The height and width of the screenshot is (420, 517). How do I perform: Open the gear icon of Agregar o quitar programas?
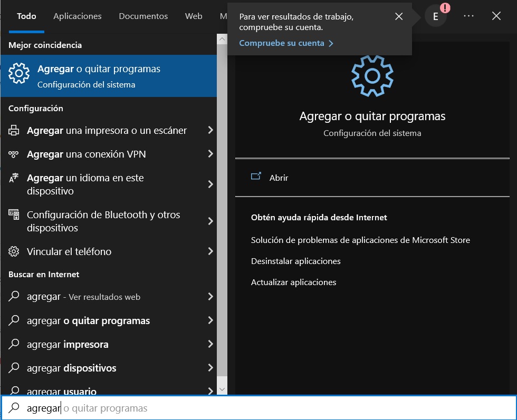19,73
